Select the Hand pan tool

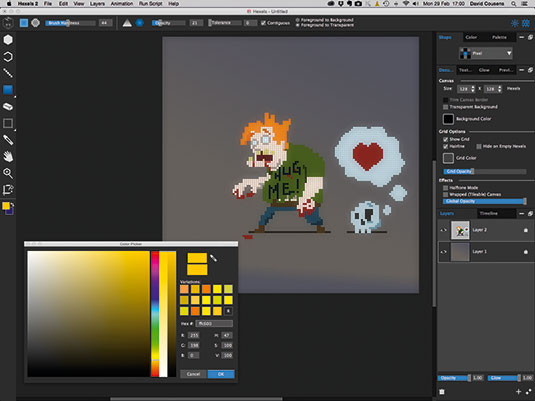(x=8, y=157)
